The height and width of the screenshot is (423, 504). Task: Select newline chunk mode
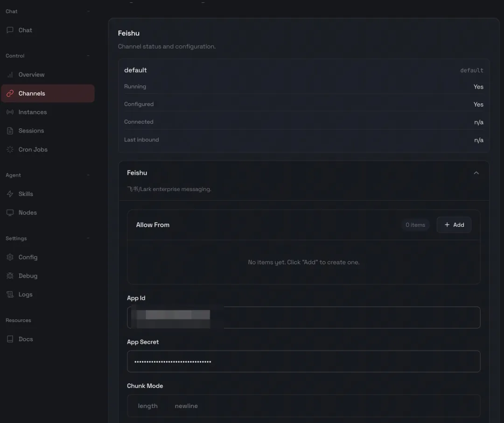(x=186, y=406)
